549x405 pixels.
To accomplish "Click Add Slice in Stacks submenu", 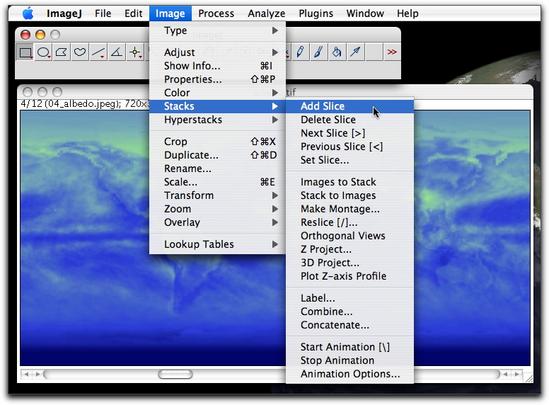I will pyautogui.click(x=350, y=106).
